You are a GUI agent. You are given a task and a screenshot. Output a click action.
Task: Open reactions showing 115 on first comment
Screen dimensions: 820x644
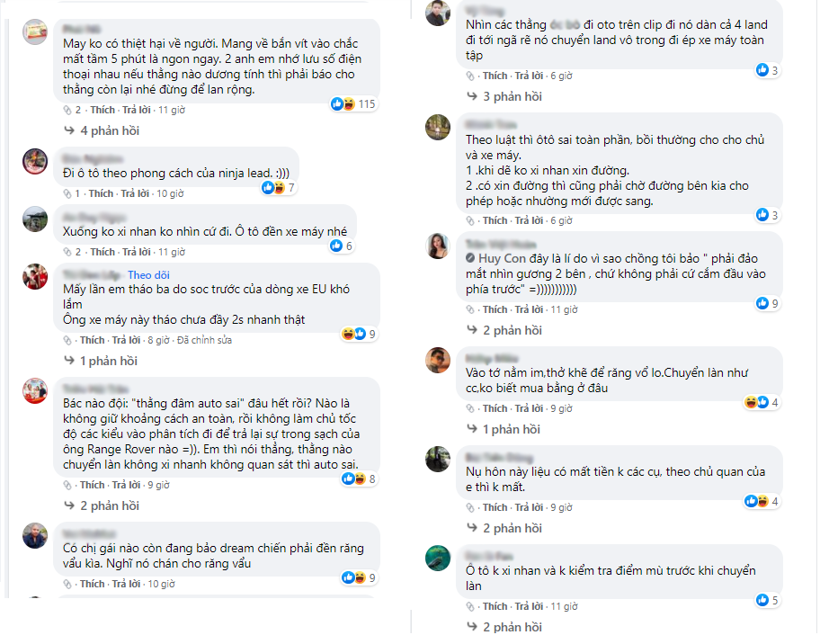(x=353, y=104)
